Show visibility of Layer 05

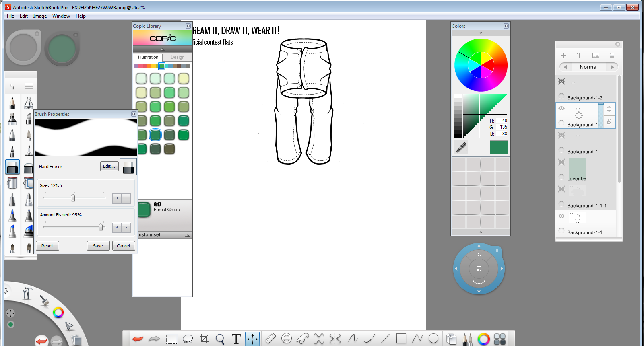[x=561, y=162]
